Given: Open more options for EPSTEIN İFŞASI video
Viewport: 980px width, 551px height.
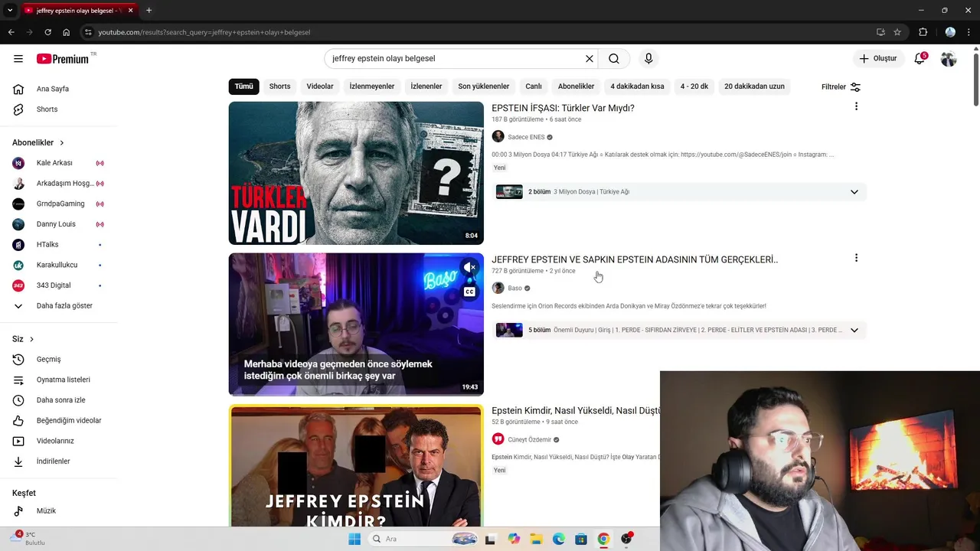Looking at the screenshot, I should tap(856, 106).
